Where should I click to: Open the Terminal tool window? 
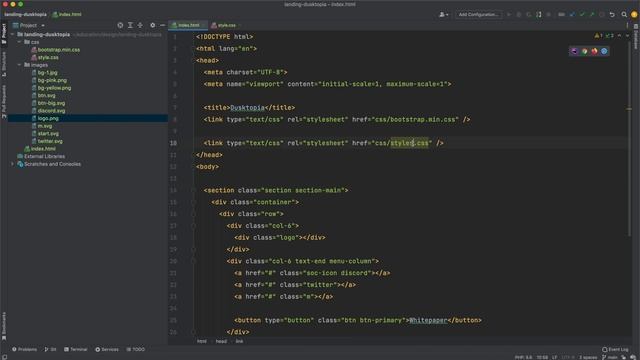[x=76, y=349]
